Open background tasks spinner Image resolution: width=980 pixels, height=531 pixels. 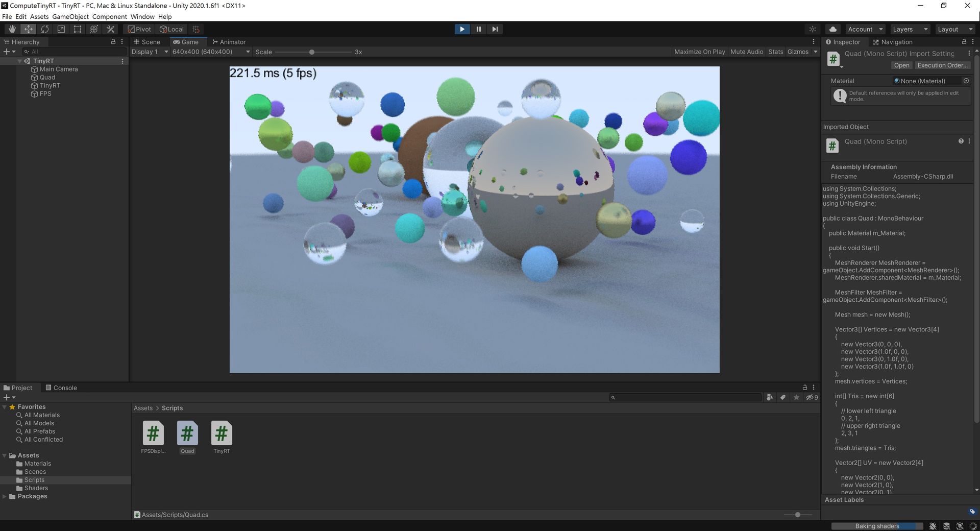(x=973, y=526)
